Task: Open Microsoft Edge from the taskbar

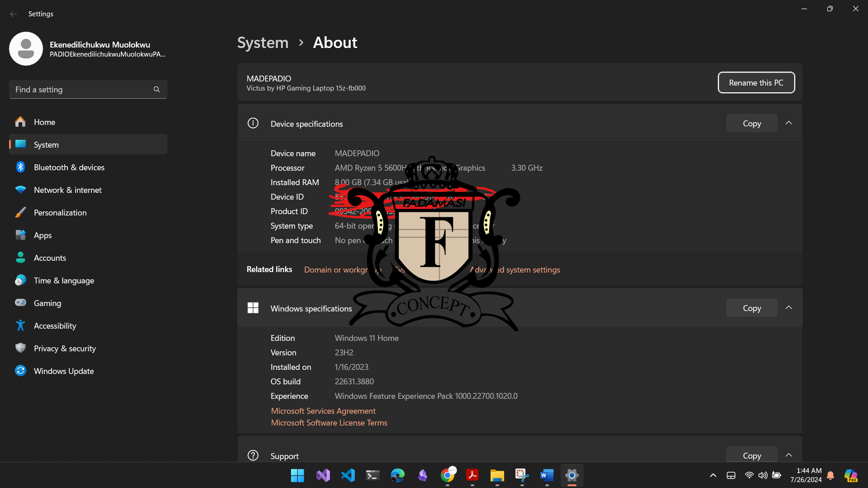Action: coord(397,475)
